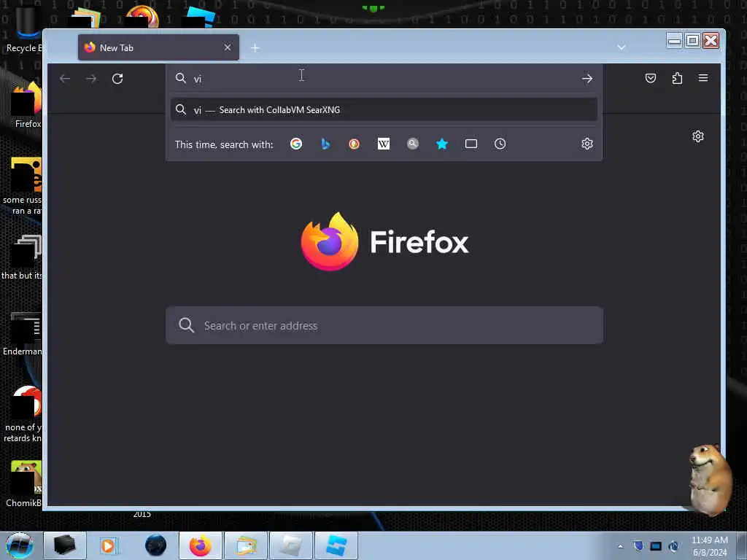
Task: Go forward one page
Action: tap(91, 79)
